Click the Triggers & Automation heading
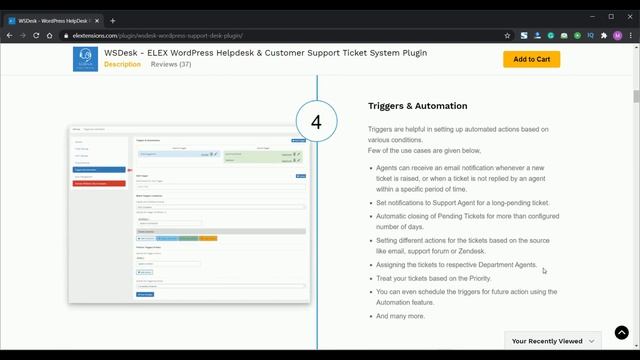Screen dimensions: 640x360 (x=418, y=106)
